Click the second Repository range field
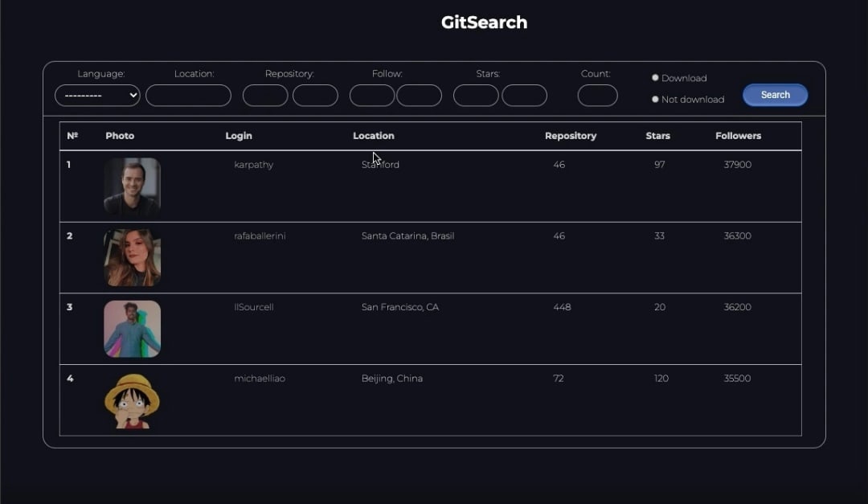This screenshot has height=504, width=868. pos(315,96)
